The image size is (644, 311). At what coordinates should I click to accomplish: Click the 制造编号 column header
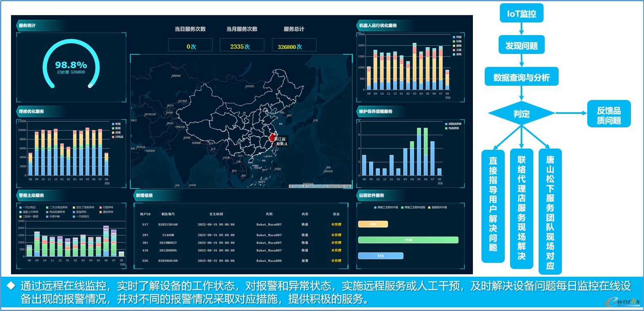(168, 214)
